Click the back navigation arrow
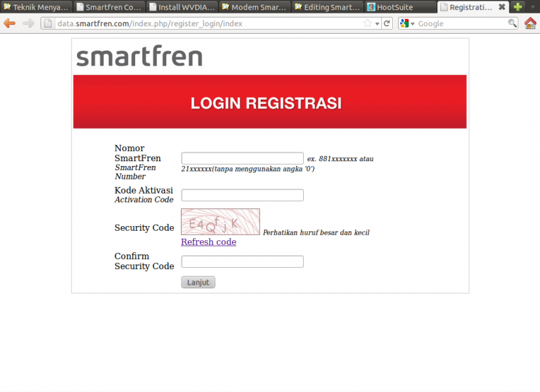The width and height of the screenshot is (540, 392). (9, 23)
